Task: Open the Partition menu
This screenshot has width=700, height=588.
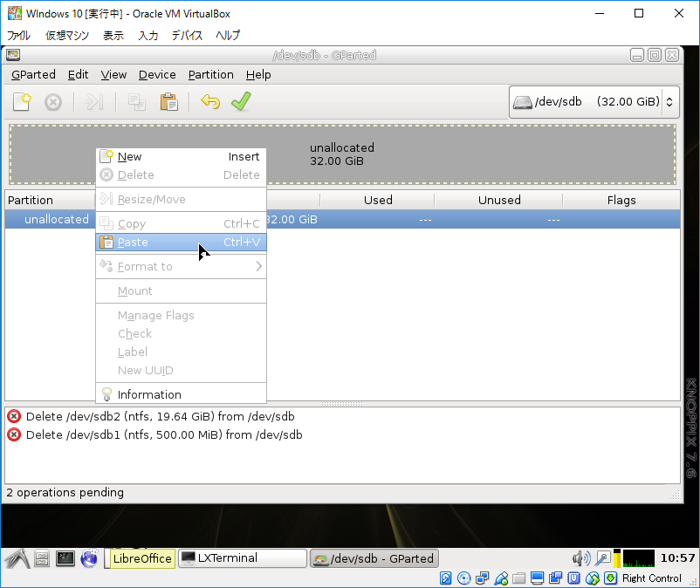Action: coord(210,74)
